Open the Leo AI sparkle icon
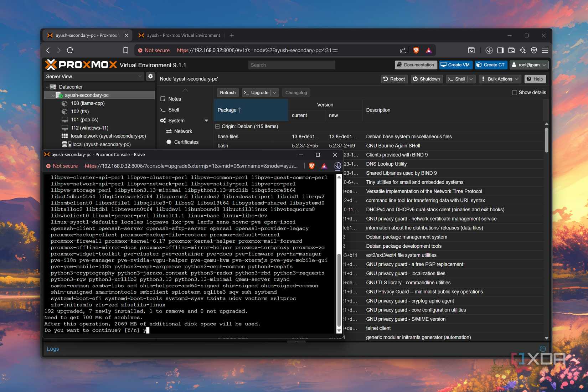Image resolution: width=588 pixels, height=392 pixels. point(523,50)
